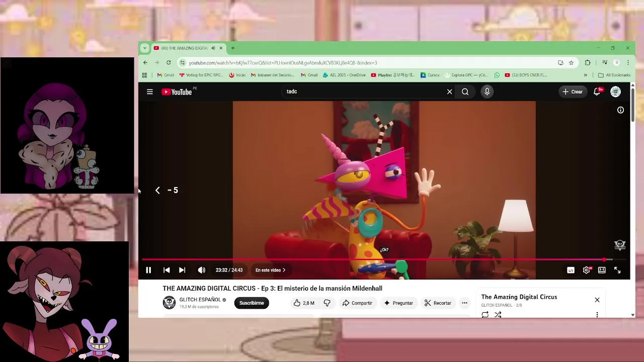Open 'BOYS OVER FL...' bookmark

click(526, 75)
